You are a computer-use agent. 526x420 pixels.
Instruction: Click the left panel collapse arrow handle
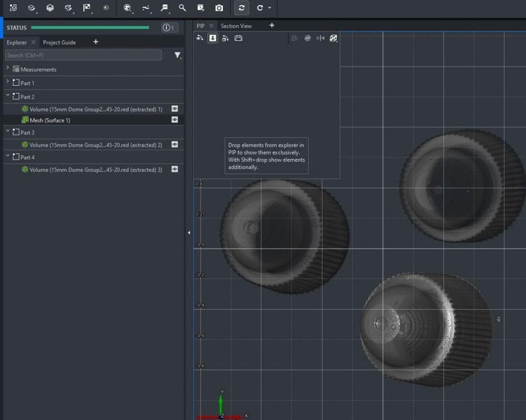click(189, 232)
